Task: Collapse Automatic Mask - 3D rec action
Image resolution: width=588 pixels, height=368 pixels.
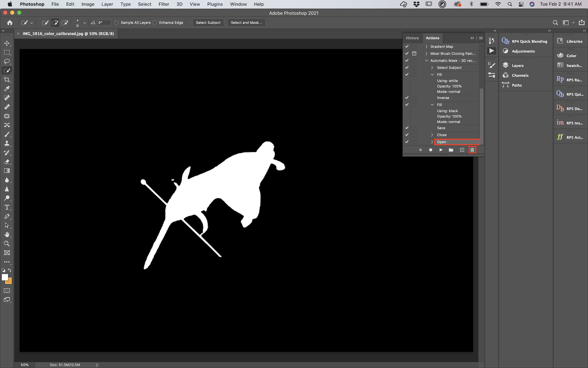Action: point(426,61)
